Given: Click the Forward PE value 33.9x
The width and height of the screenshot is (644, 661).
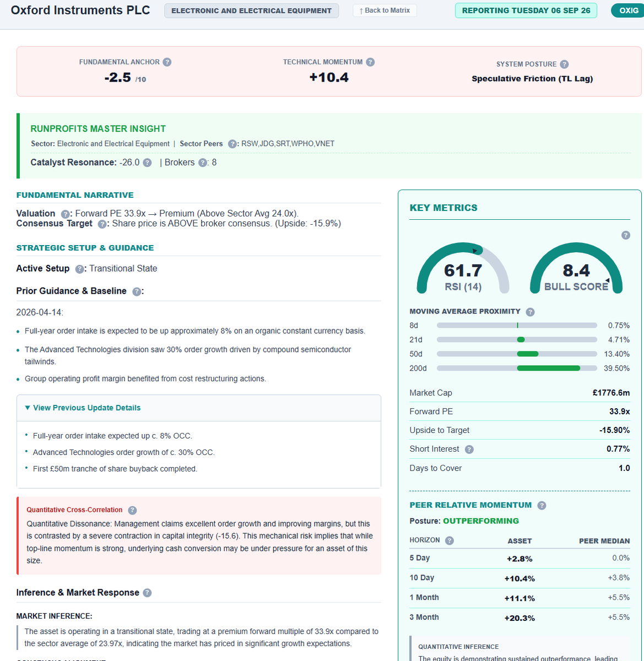Looking at the screenshot, I should (620, 411).
